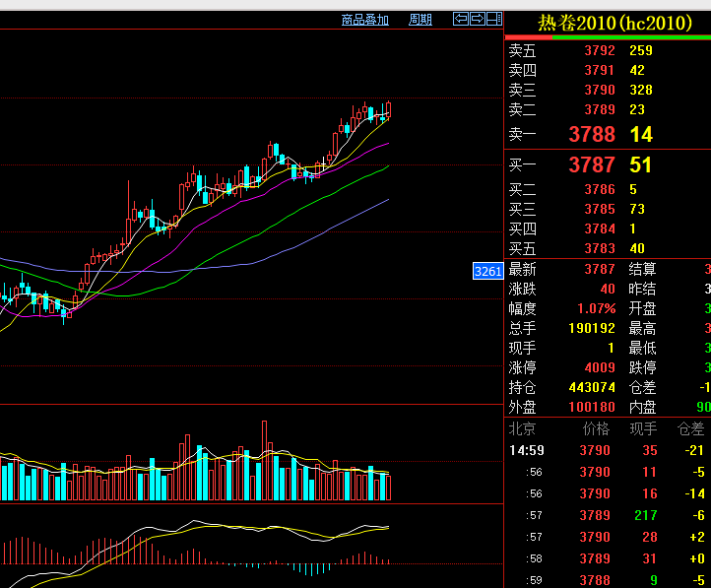Click the 卖五 price 3792
The height and width of the screenshot is (588, 711).
coord(599,50)
